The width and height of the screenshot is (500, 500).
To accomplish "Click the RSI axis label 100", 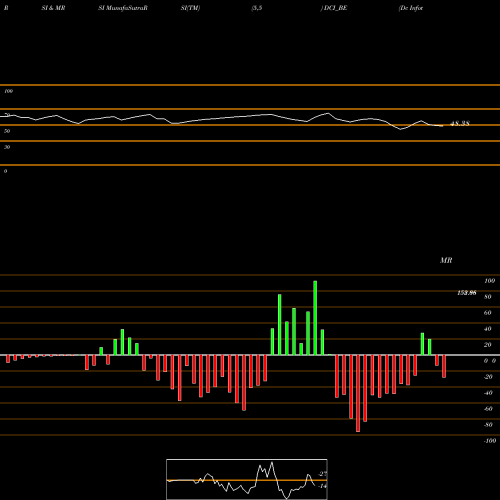I will pos(8,91).
